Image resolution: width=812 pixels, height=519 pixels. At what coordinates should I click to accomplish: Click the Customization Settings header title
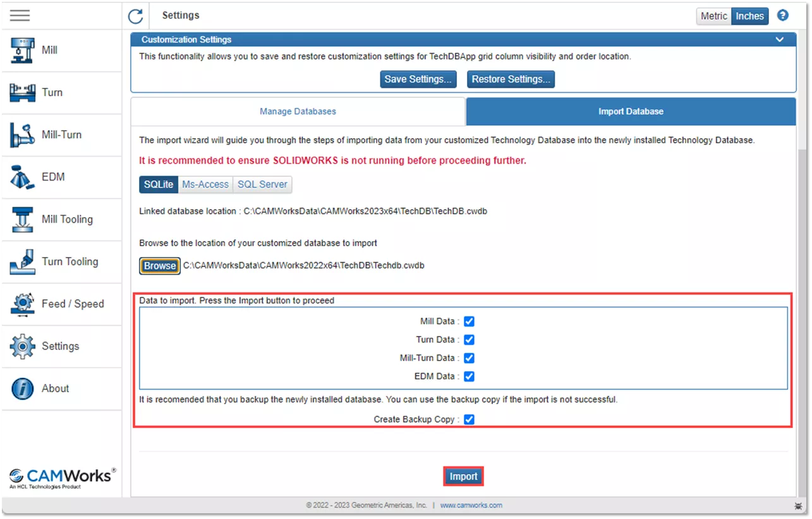coord(186,39)
